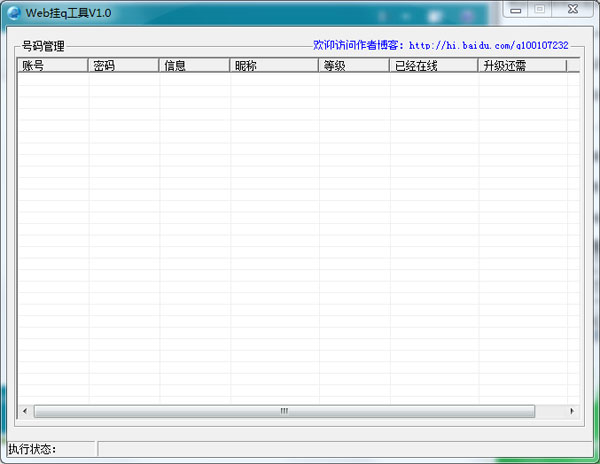Click the maximize button in title bar
600x464 pixels.
click(x=539, y=9)
